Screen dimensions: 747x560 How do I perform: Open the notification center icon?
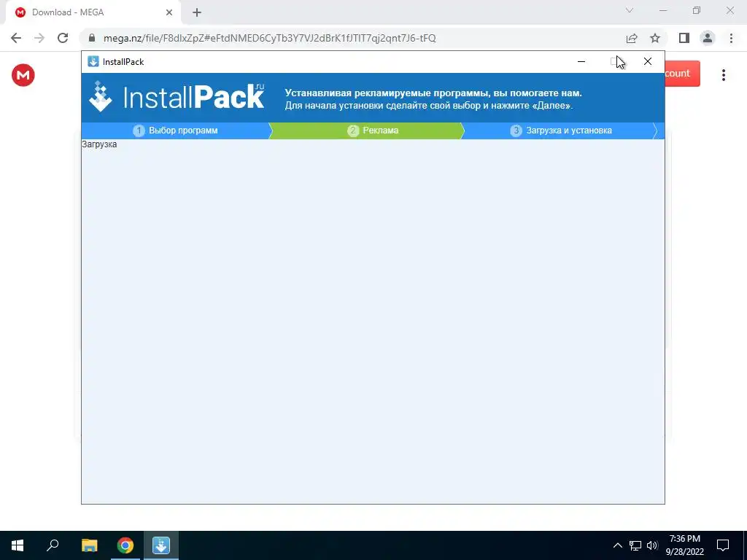[723, 545]
